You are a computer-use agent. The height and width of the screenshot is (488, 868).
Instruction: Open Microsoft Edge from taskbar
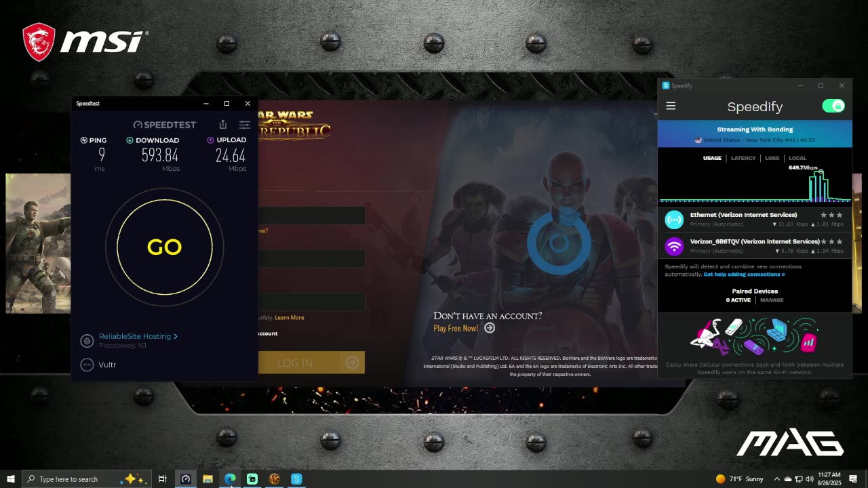230,479
